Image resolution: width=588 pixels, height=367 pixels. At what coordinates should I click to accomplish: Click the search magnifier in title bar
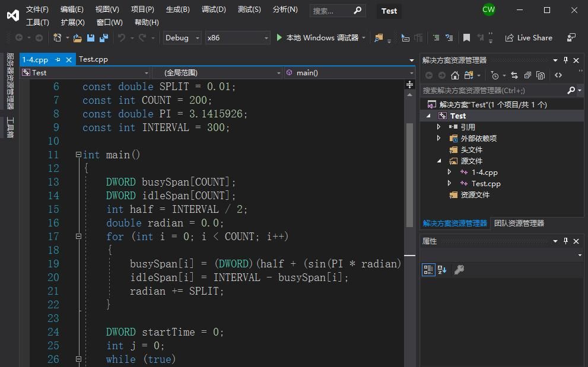point(357,10)
